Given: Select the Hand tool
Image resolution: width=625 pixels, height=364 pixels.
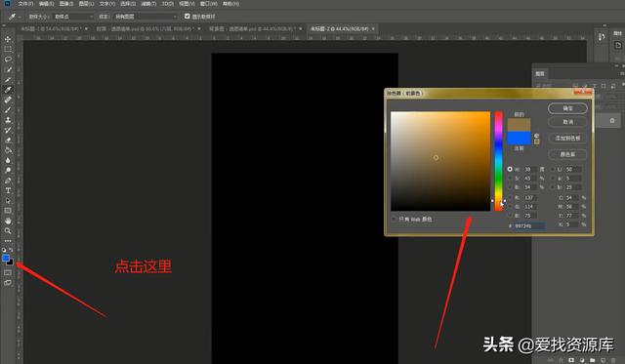Looking at the screenshot, I should click(8, 221).
